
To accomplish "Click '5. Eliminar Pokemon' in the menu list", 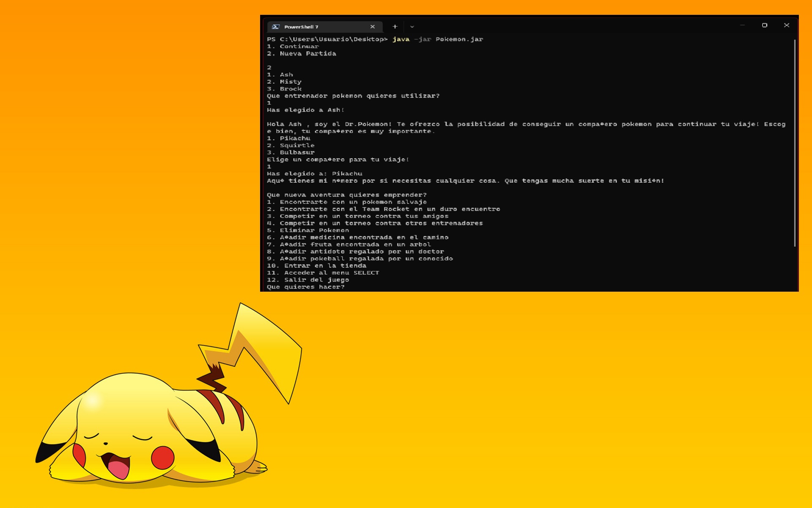I will (x=308, y=230).
